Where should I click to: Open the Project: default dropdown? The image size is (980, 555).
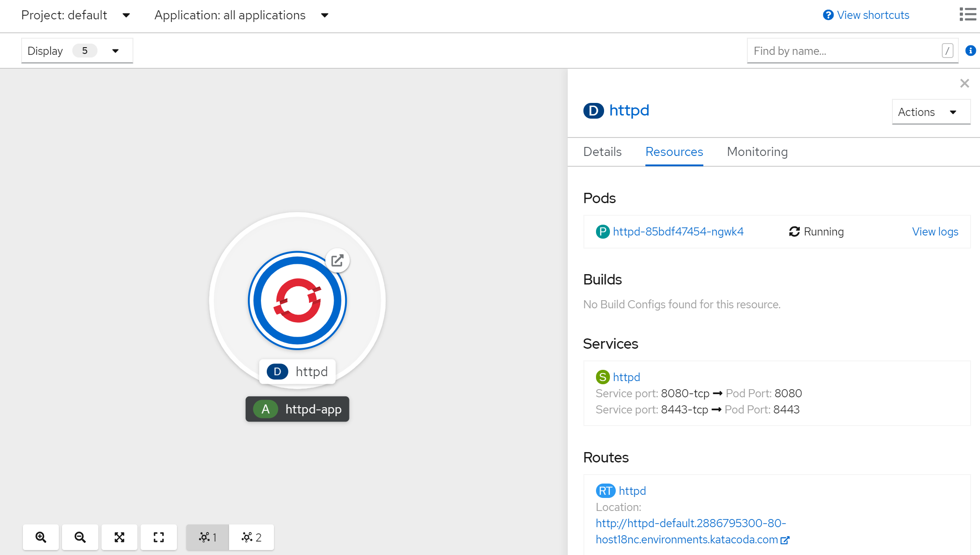click(76, 15)
